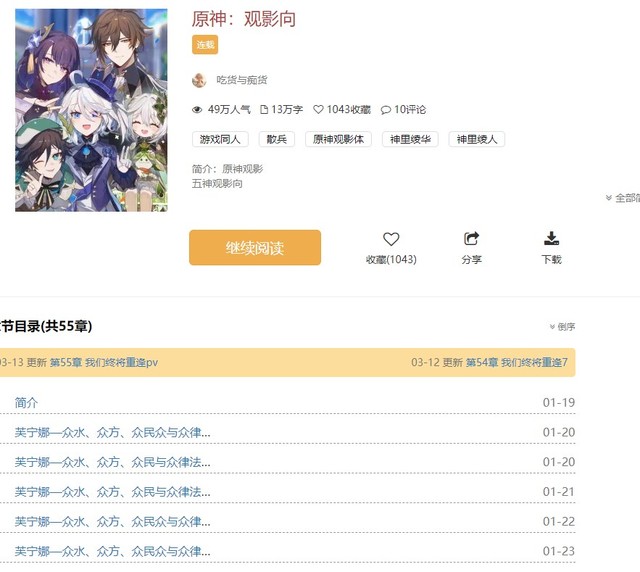This screenshot has height=572, width=640.
Task: Click the download icon above 下载
Action: (551, 238)
